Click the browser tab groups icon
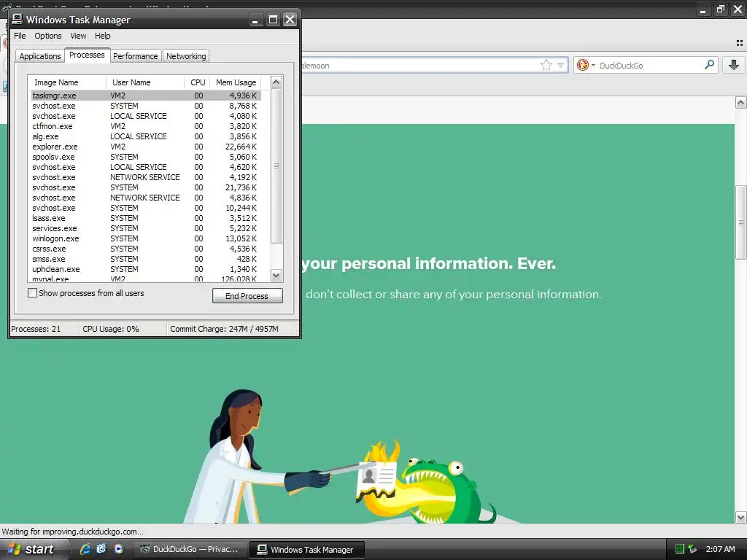Image resolution: width=747 pixels, height=560 pixels. pos(740,43)
